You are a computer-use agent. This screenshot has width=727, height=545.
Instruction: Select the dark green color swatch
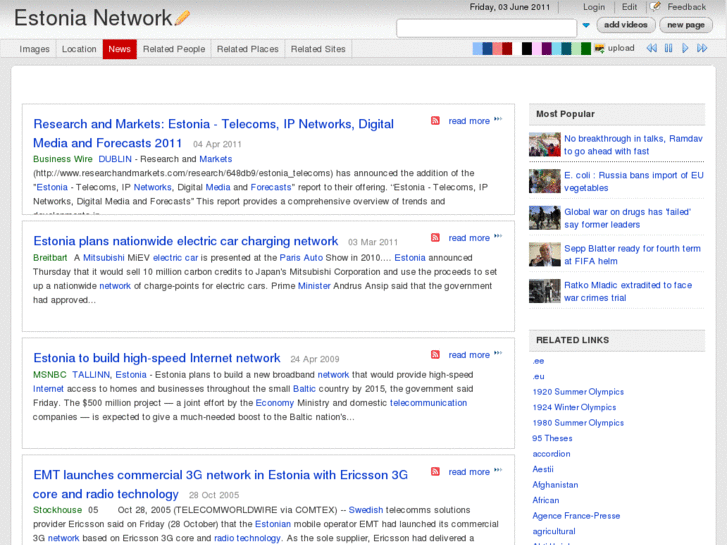(586, 49)
